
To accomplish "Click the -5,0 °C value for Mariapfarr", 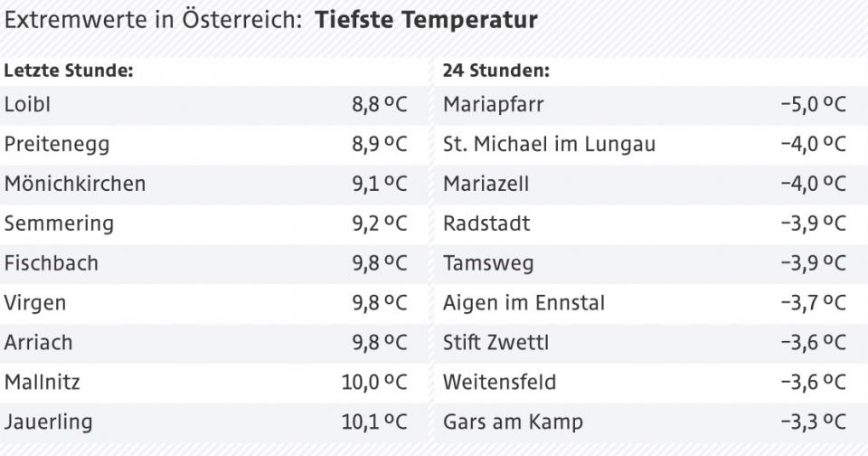I will (x=813, y=105).
